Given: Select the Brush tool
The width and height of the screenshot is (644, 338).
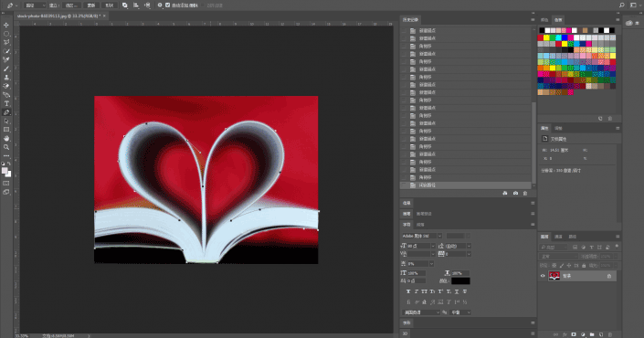Looking at the screenshot, I should pos(6,69).
